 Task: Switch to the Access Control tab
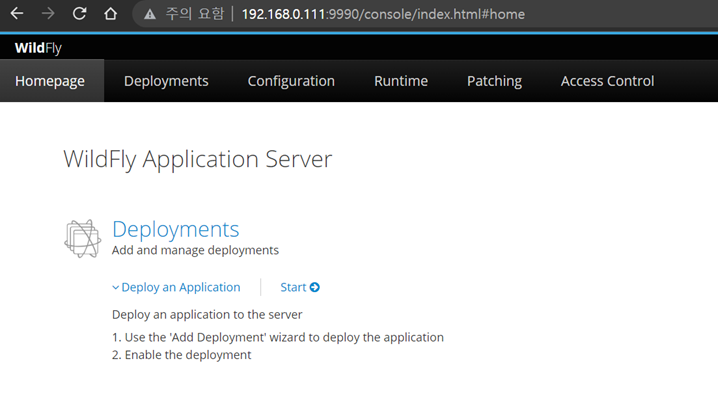(x=608, y=81)
